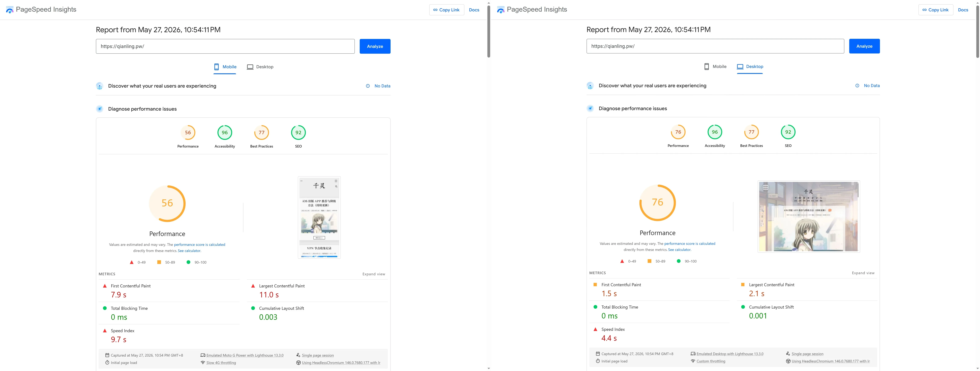Open 'See calculator' link in right window
Viewport: 980px width, 371px height.
coord(680,250)
